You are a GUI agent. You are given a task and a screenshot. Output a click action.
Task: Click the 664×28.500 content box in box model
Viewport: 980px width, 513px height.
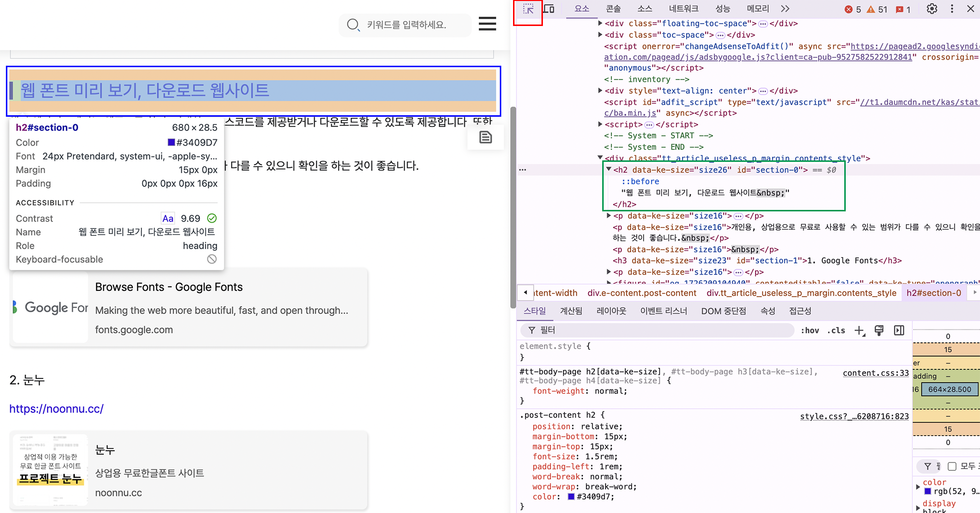[x=950, y=389]
